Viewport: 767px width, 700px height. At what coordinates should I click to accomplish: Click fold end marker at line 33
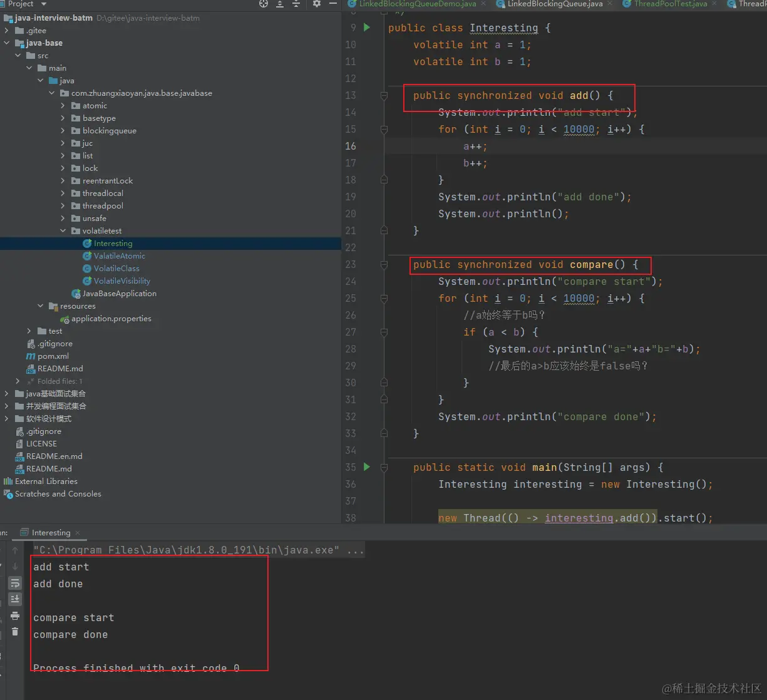[384, 434]
